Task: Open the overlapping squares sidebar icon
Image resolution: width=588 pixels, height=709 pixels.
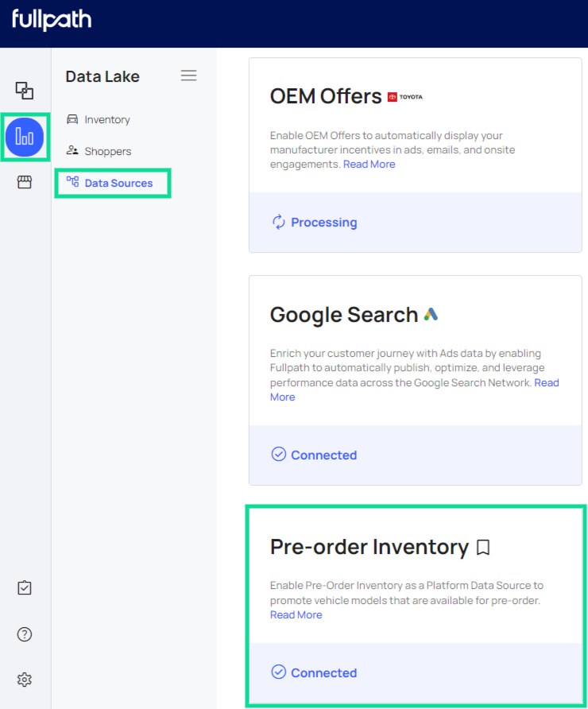Action: (25, 90)
